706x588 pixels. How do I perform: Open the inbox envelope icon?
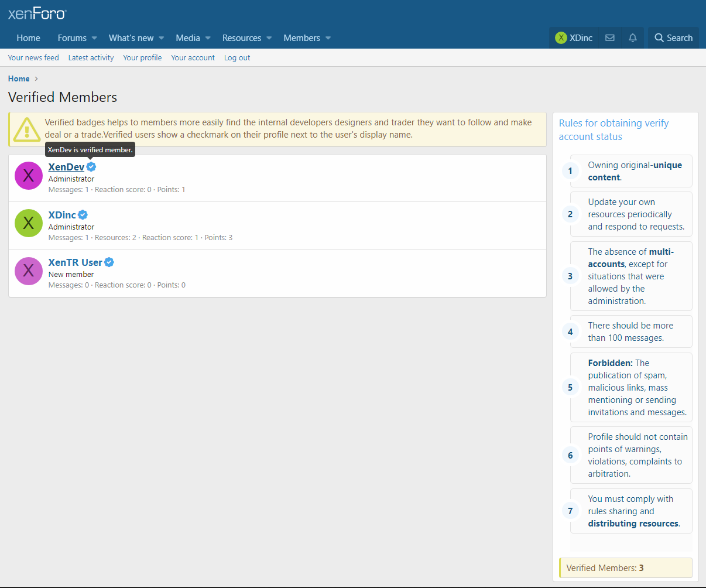tap(609, 38)
